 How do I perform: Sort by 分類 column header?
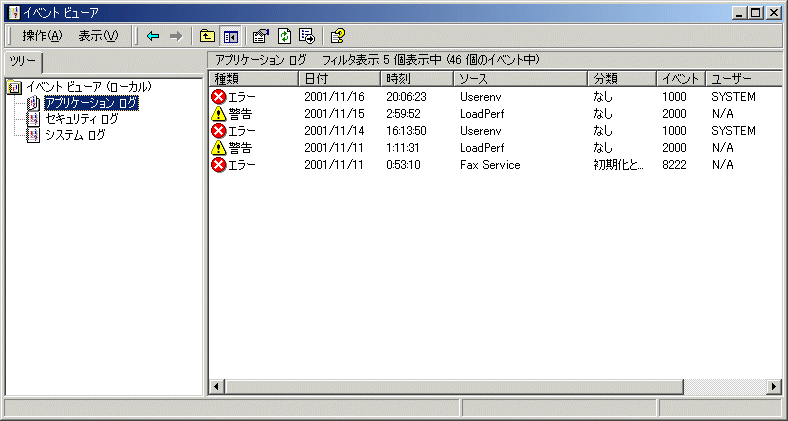[622, 79]
